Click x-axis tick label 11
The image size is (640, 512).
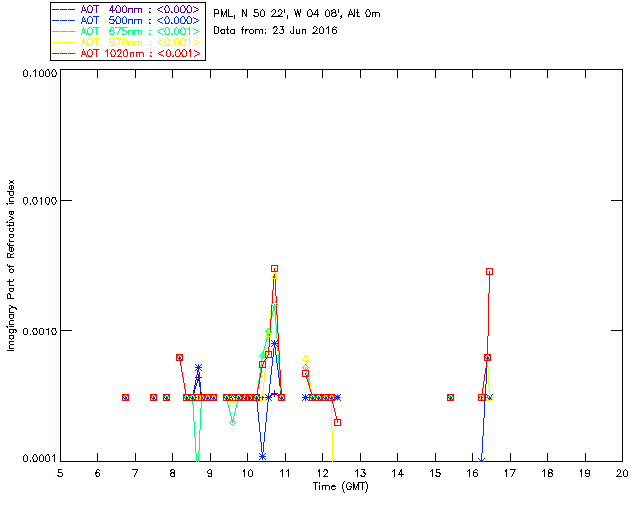point(284,473)
